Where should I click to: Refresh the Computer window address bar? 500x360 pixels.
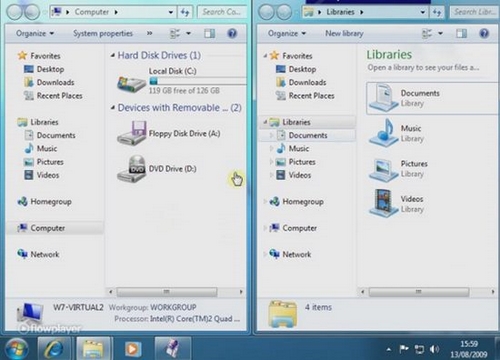coord(185,12)
